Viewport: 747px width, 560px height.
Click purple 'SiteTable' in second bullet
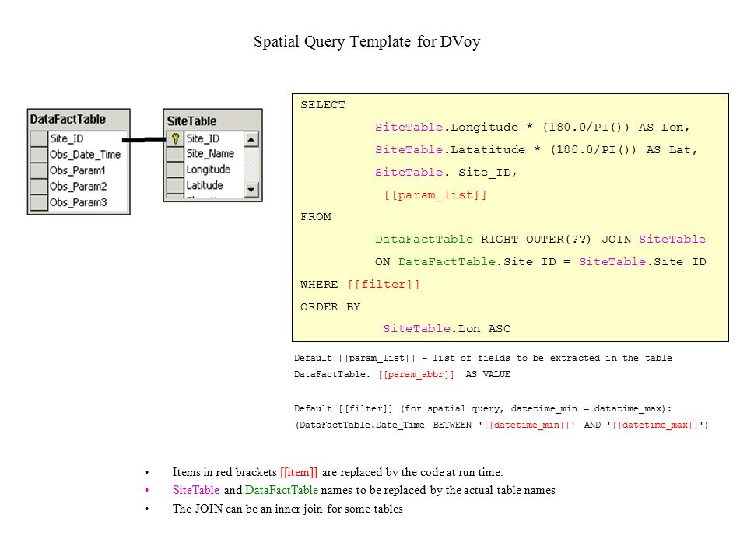(x=196, y=490)
